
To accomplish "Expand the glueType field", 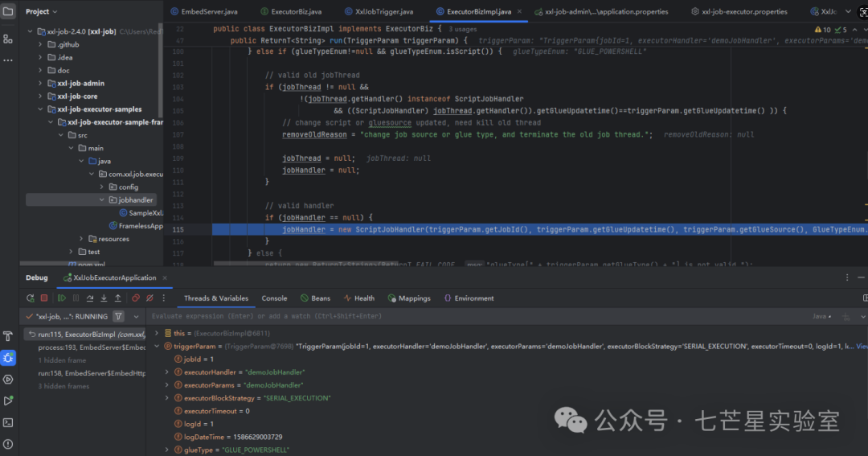I will pyautogui.click(x=167, y=450).
